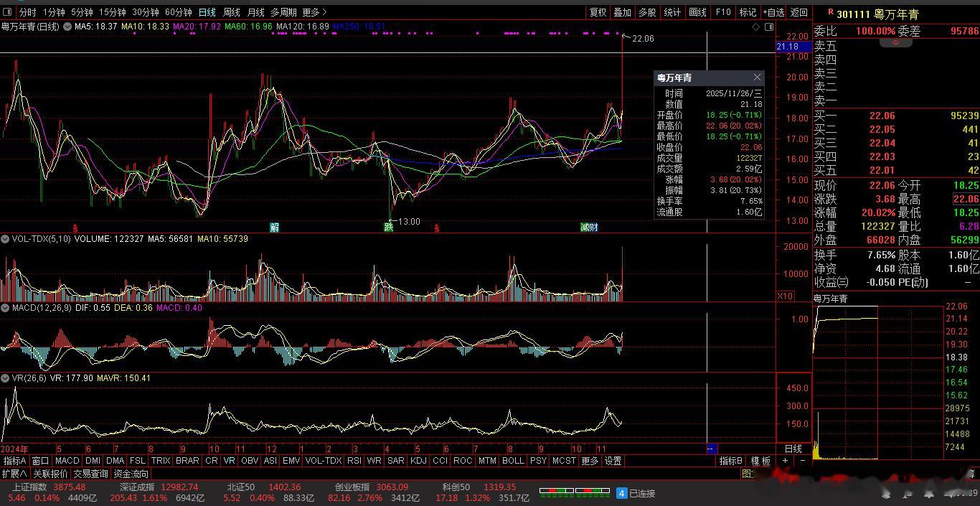Image resolution: width=980 pixels, height=506 pixels.
Task: Toggle the left sidebar panel icon
Action: [x=8, y=12]
